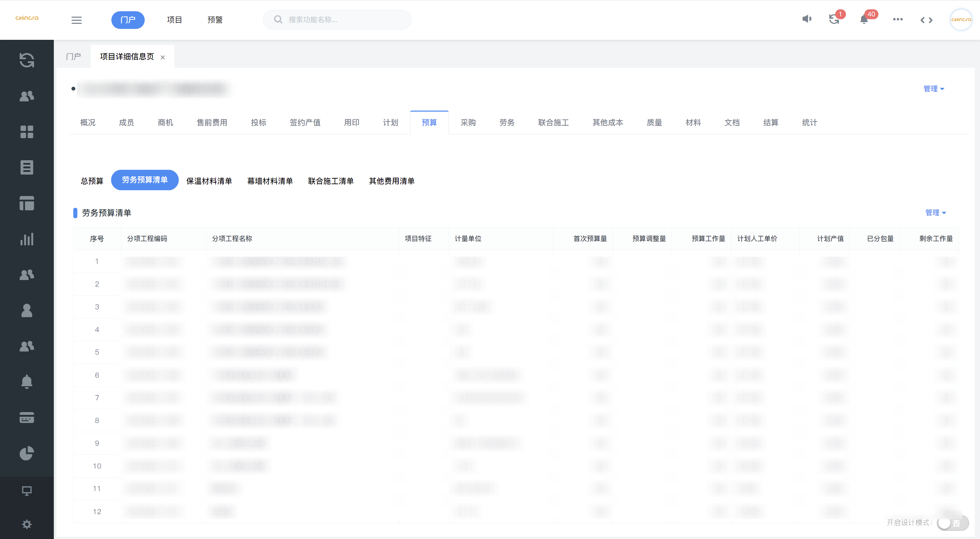Click the speaker announcement icon
The width and height of the screenshot is (980, 539).
pos(807,19)
